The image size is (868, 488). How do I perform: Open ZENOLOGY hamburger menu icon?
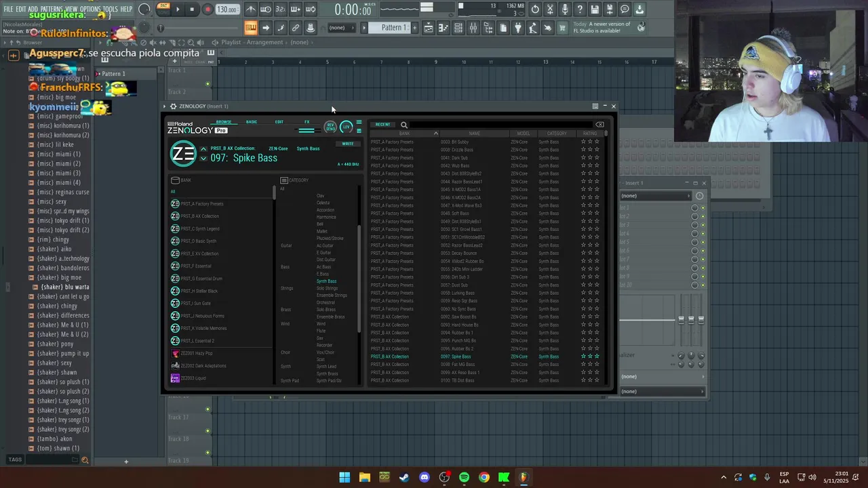coord(359,123)
